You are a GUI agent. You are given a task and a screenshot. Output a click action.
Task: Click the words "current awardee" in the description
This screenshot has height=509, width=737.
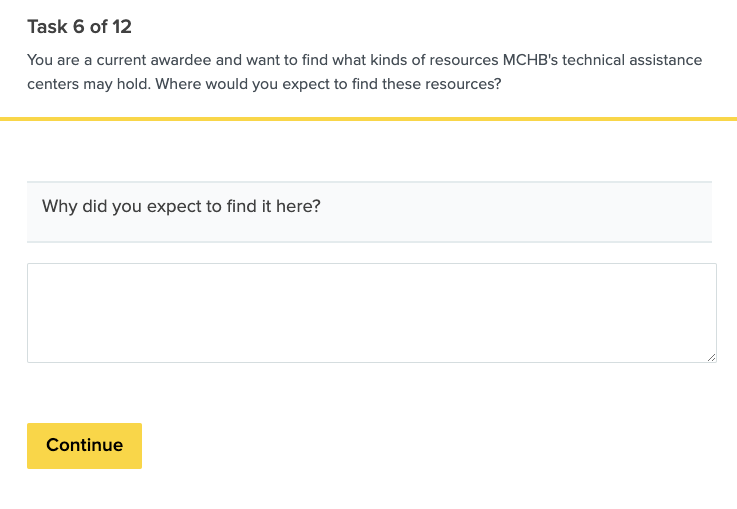[155, 60]
